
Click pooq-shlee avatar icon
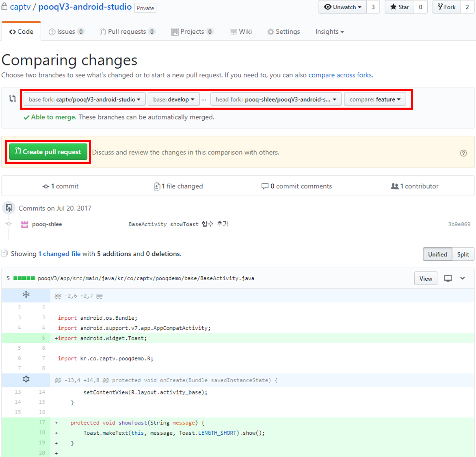pyautogui.click(x=25, y=224)
